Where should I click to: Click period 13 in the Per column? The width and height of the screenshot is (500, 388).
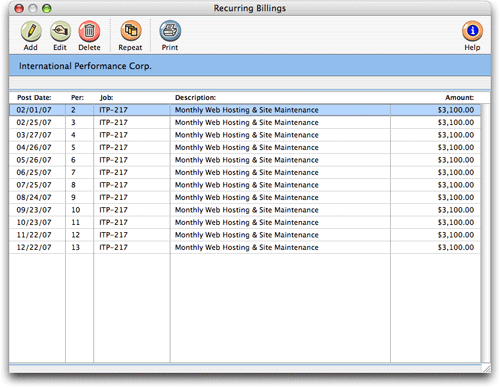[76, 247]
